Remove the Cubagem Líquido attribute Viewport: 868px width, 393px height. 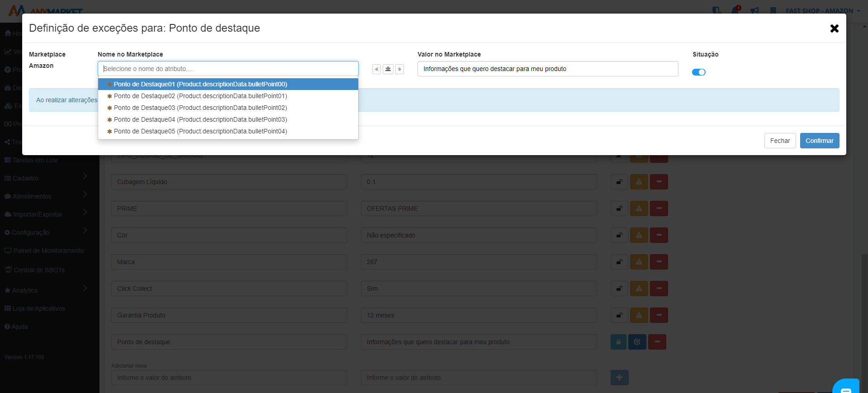(659, 182)
